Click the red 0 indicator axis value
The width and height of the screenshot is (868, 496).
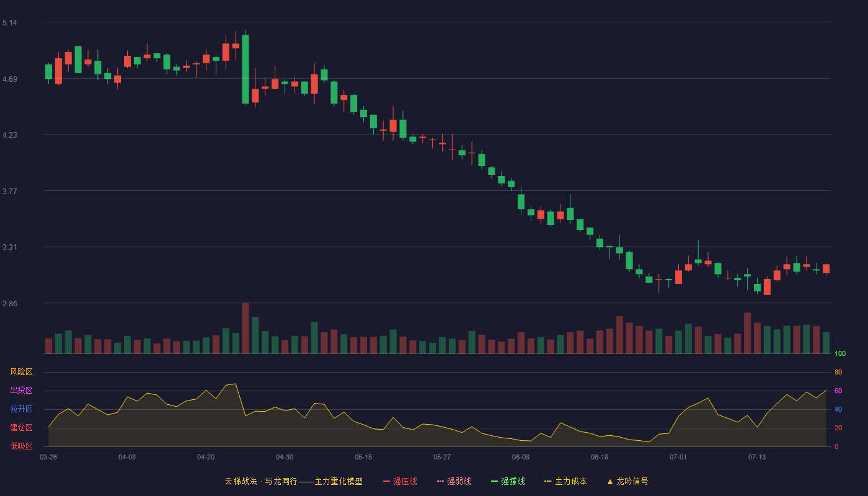point(836,446)
